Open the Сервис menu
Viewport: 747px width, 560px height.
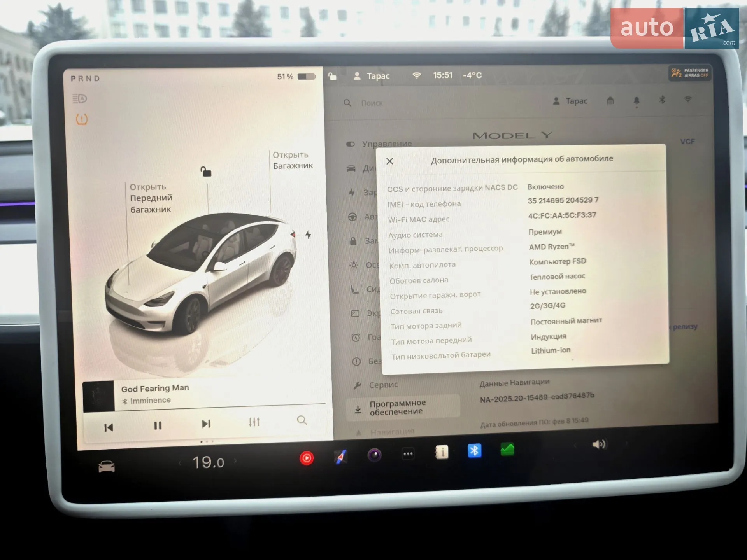coord(376,385)
